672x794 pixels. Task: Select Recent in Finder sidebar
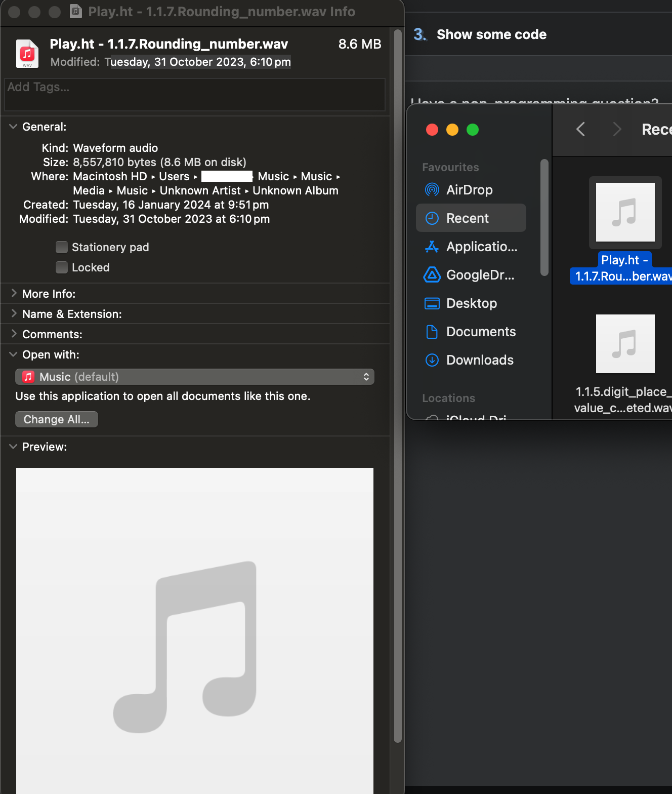(471, 218)
